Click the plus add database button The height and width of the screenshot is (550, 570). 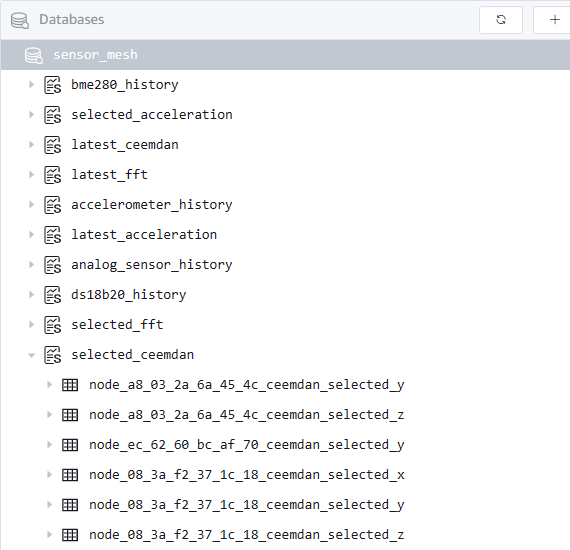pyautogui.click(x=554, y=20)
